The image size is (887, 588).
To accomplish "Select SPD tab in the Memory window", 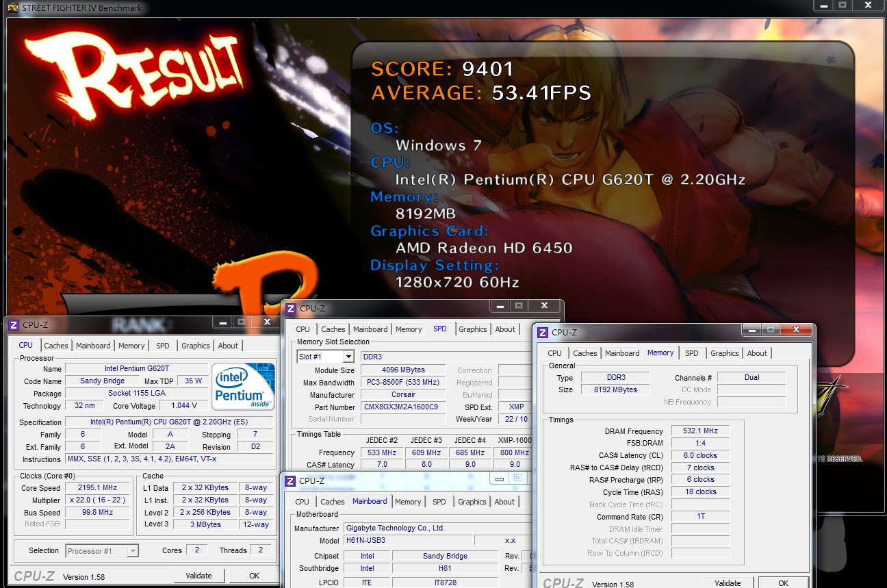I will (x=692, y=353).
